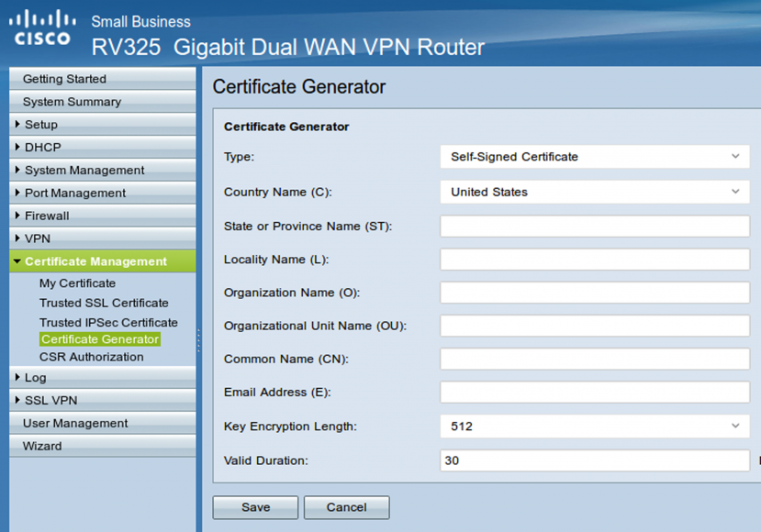Expand the DHCP menu arrow

point(17,147)
